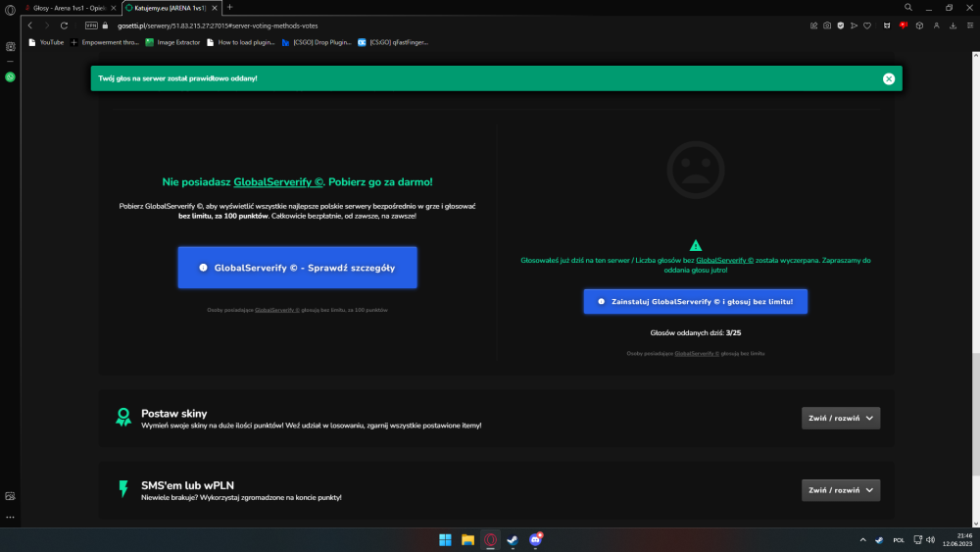Open the Pinboards edit icon in toolbar
The height and width of the screenshot is (552, 980).
813,25
